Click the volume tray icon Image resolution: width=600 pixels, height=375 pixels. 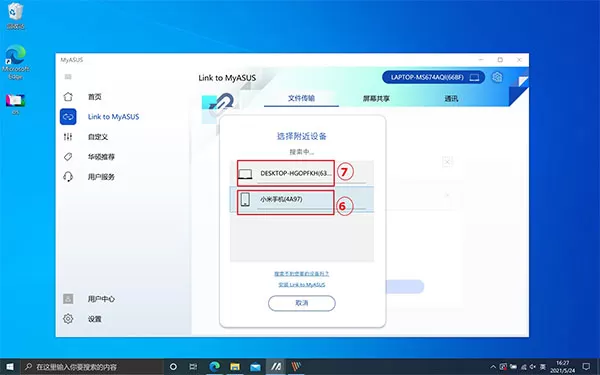click(x=532, y=367)
